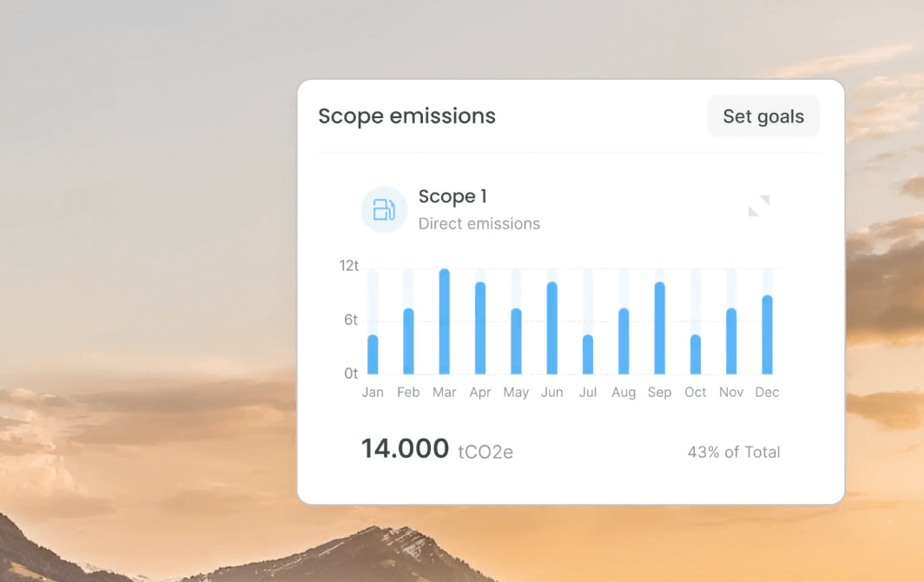Click the December bar in the chart
The width and height of the screenshot is (924, 582).
pyautogui.click(x=767, y=334)
